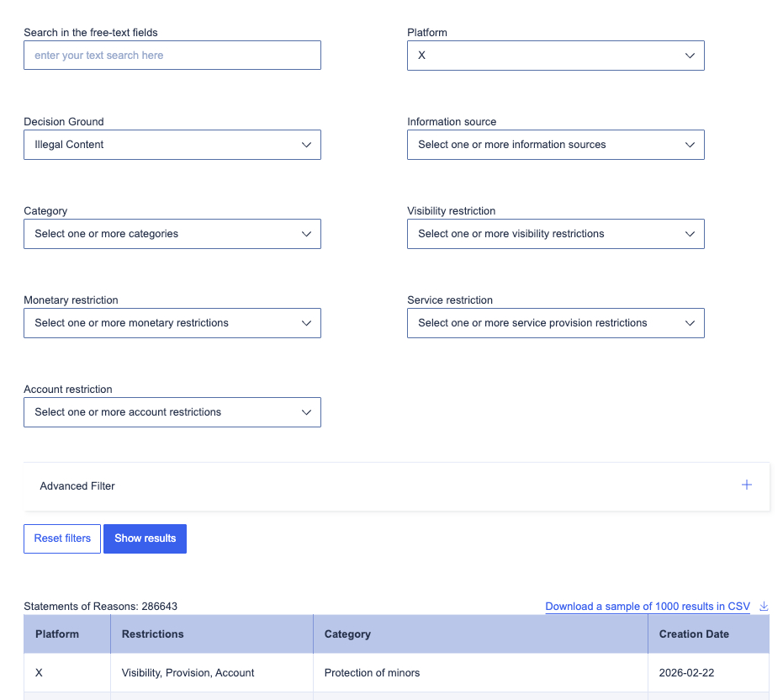
Task: Expand the Advanced Filter plus icon
Action: click(x=746, y=485)
